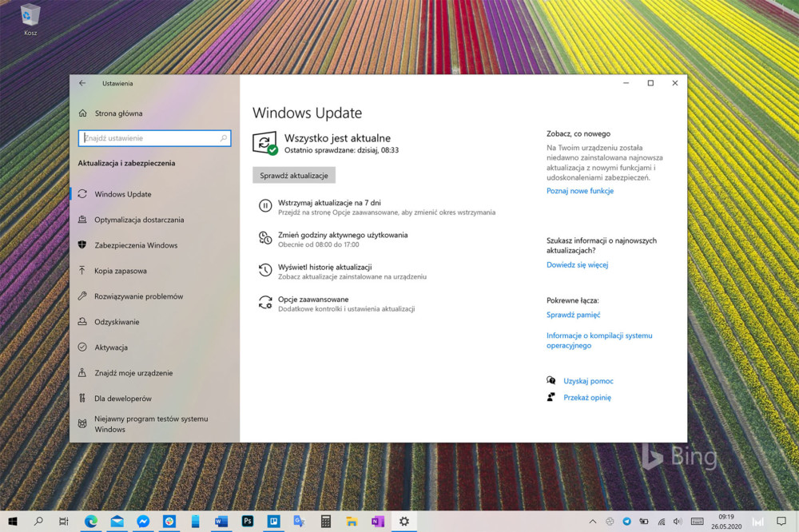Open taskbar search magnifier
This screenshot has width=799, height=532.
(x=38, y=522)
